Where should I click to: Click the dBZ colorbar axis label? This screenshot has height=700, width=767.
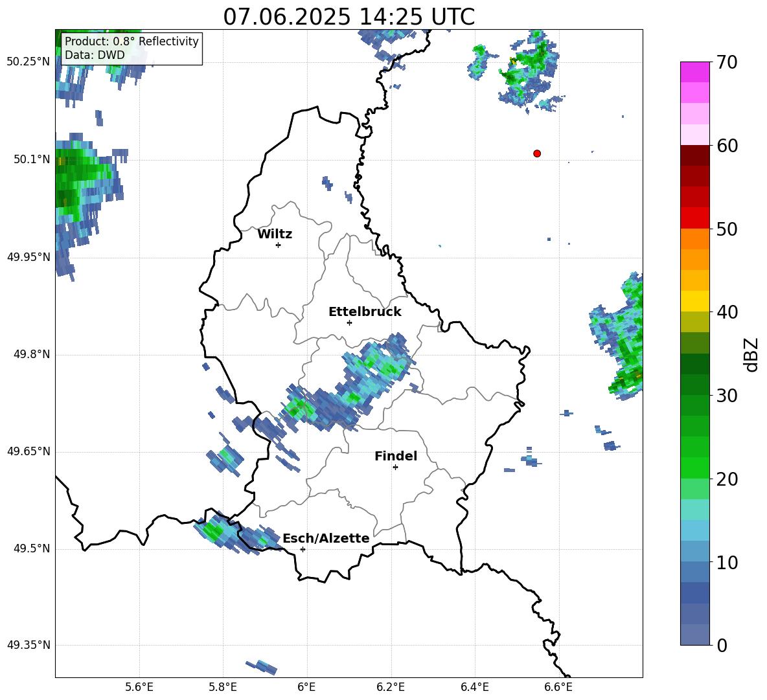click(x=752, y=354)
